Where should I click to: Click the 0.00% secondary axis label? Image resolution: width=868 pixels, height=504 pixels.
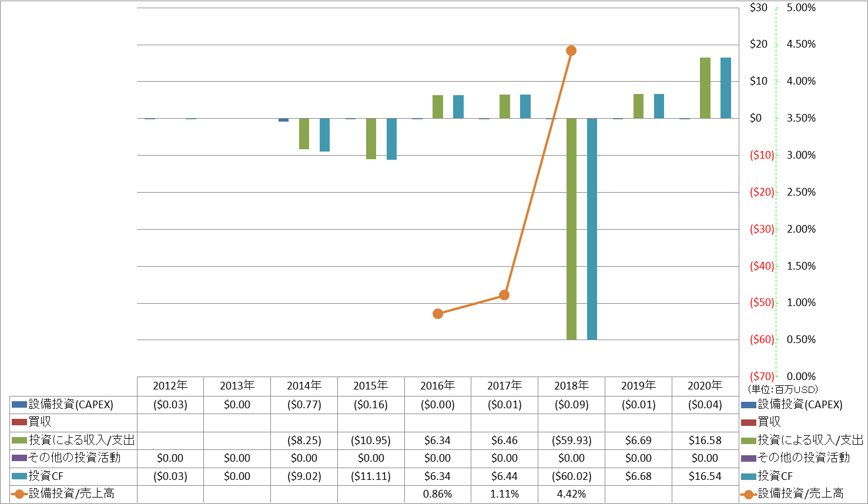click(802, 377)
